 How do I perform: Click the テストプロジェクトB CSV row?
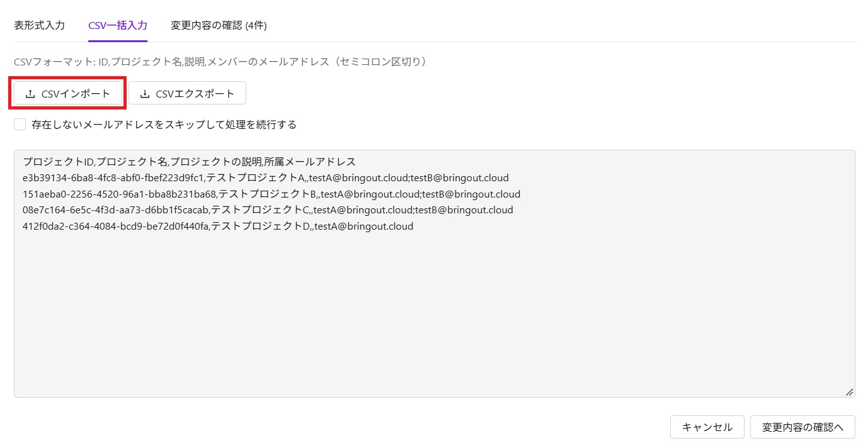tap(271, 194)
